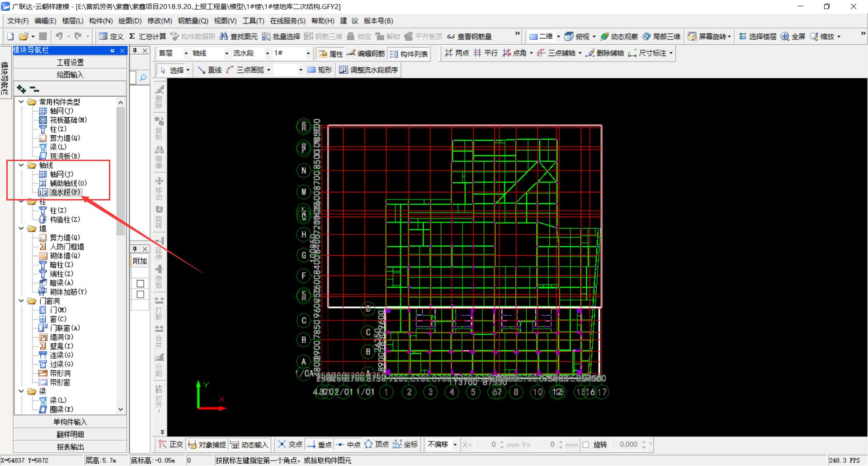Click 翻样明细 button

click(70, 434)
